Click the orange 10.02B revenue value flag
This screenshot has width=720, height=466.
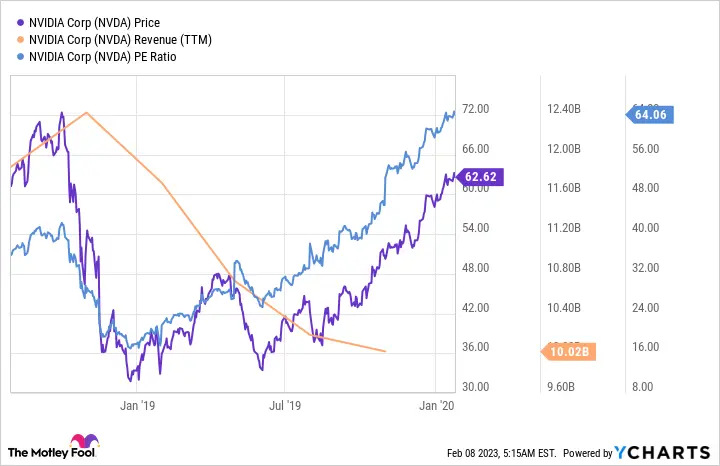[x=568, y=351]
